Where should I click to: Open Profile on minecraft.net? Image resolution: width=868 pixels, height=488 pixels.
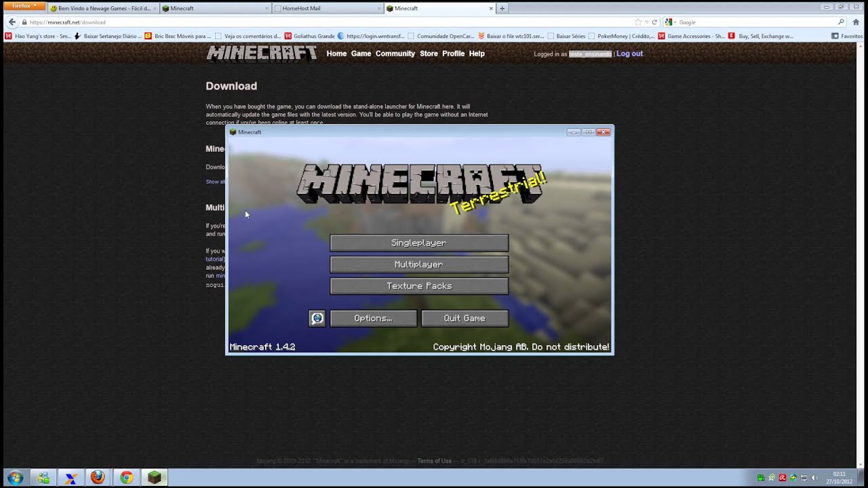[x=454, y=54]
